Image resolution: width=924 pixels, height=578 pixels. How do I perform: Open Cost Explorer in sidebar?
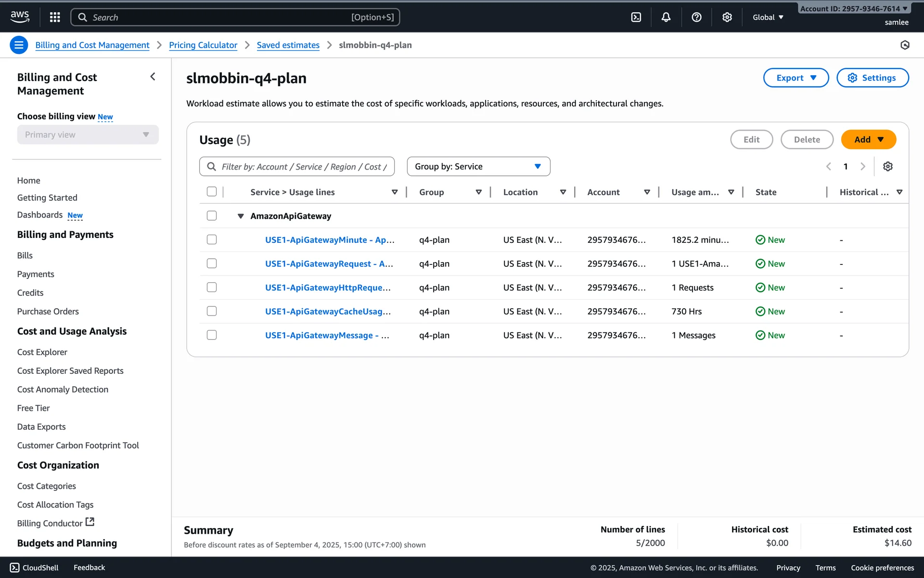pos(42,352)
